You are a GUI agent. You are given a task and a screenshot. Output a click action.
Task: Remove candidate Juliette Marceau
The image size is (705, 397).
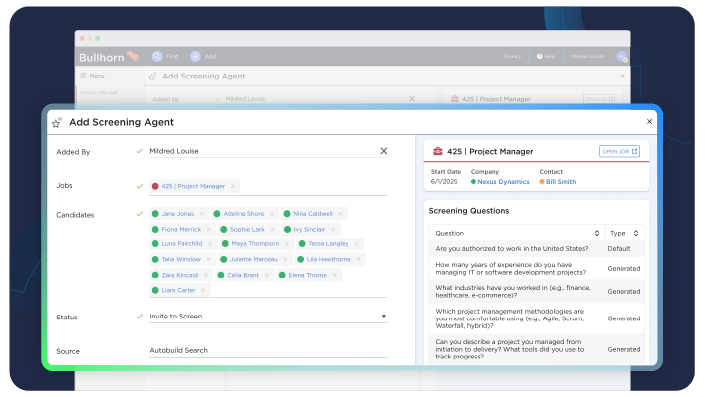tap(286, 259)
